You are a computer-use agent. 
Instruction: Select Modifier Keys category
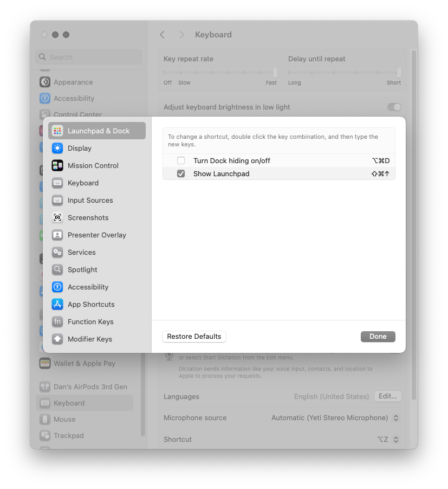97,339
